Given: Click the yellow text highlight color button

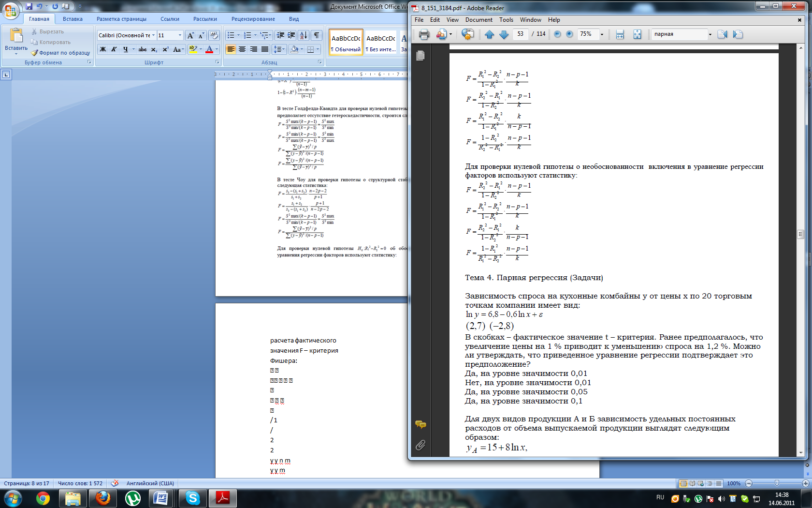Looking at the screenshot, I should (193, 49).
